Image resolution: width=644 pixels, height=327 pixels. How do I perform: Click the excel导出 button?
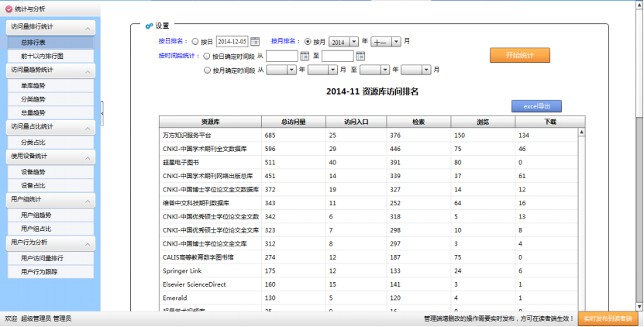pos(536,106)
